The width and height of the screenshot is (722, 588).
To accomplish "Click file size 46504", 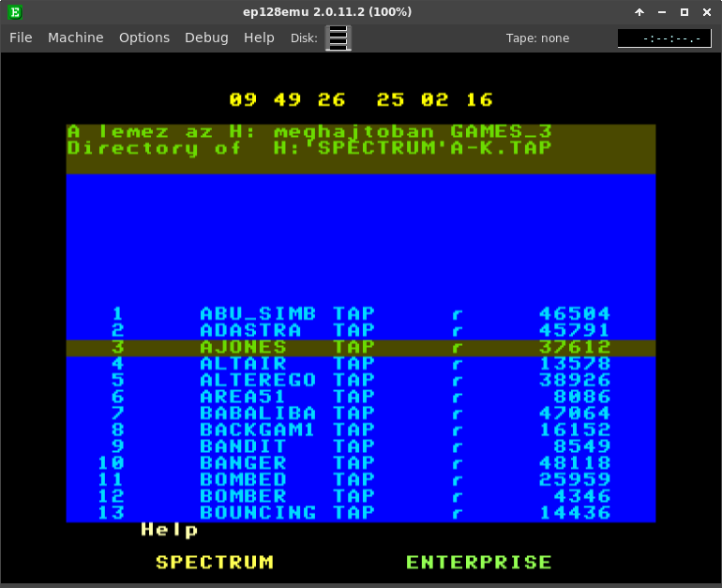I will pos(575,314).
